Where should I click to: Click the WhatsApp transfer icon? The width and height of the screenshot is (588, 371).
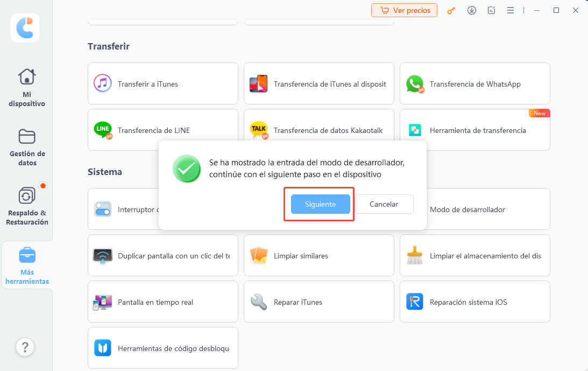point(415,84)
